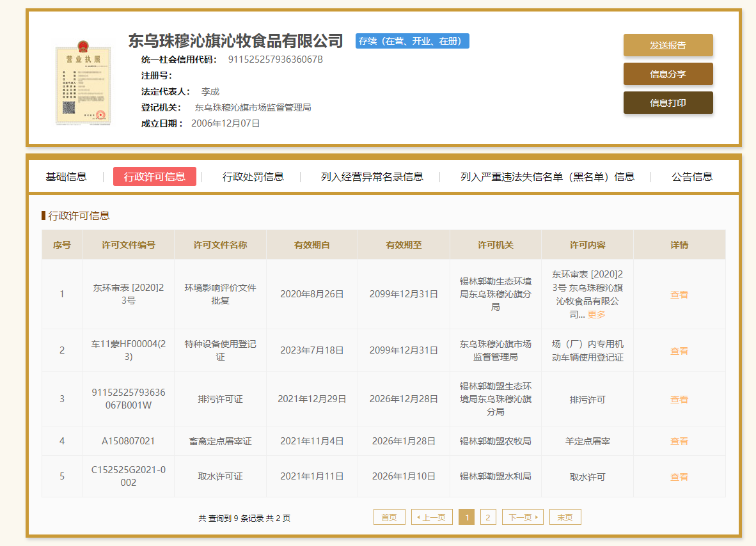Viewport: 756px width, 546px height.
Task: Click the 许可内容 column header
Action: [587, 245]
